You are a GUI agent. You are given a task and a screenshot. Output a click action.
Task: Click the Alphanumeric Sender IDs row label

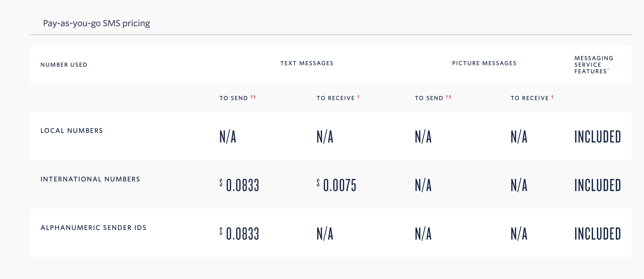94,228
